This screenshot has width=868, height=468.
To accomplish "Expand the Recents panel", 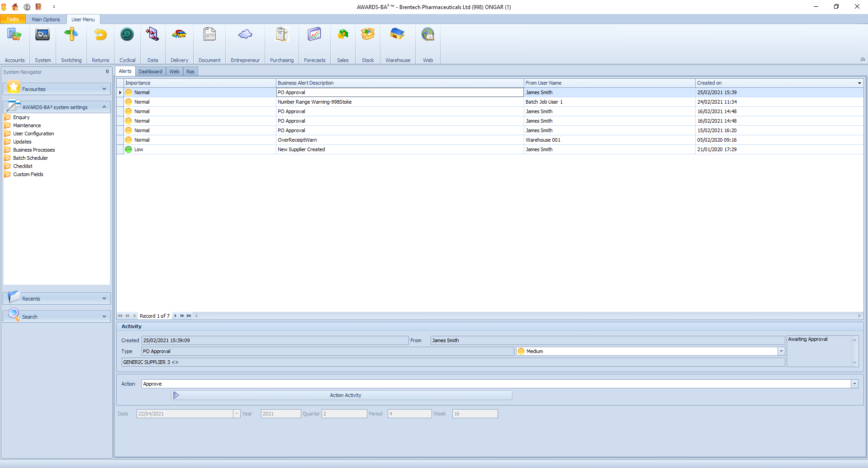I will click(104, 299).
